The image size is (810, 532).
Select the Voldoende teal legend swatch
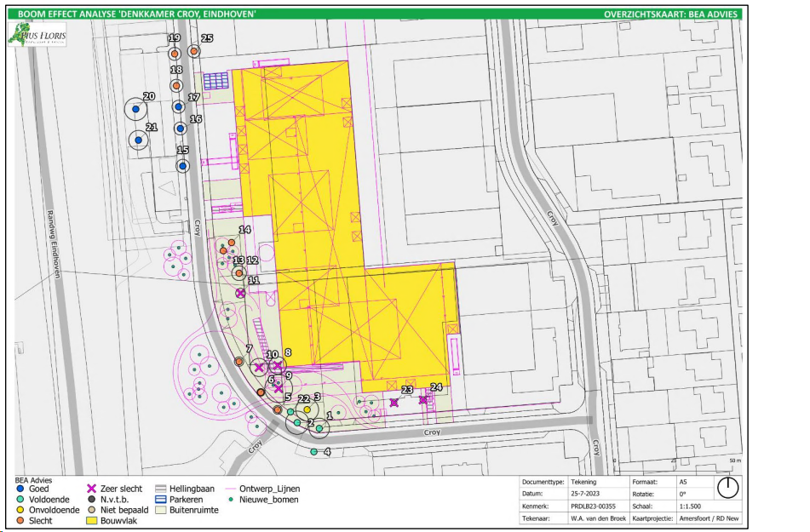tap(20, 499)
